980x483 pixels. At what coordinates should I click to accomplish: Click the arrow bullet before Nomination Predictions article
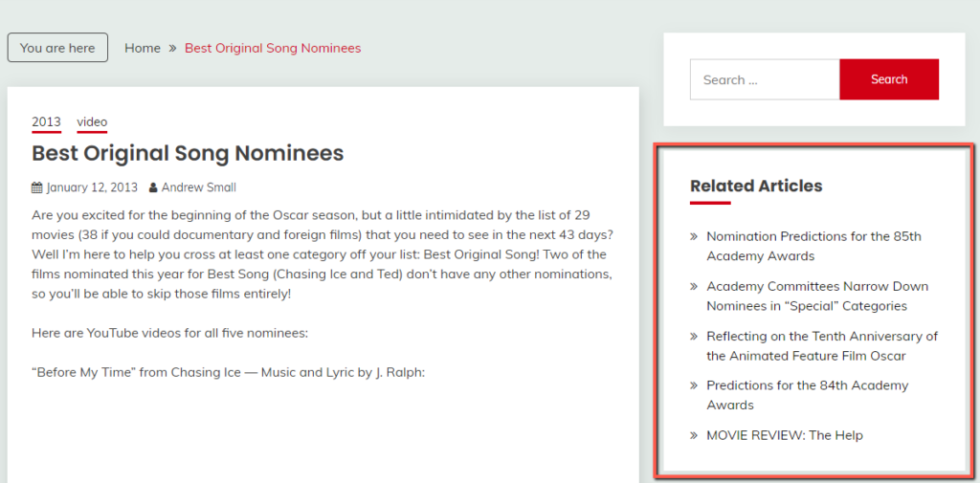[x=694, y=237]
